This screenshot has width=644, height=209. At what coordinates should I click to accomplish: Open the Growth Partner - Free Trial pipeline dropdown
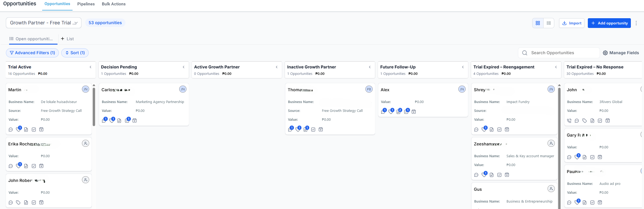pos(44,23)
